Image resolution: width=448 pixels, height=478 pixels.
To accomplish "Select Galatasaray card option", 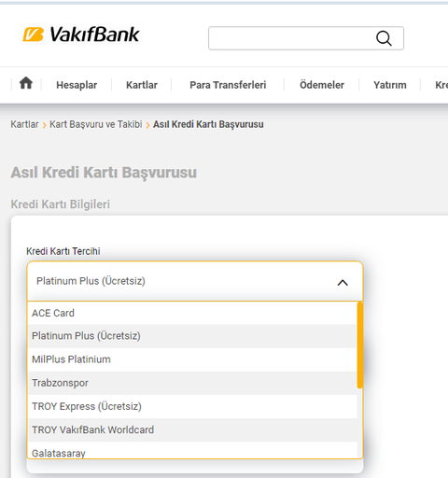I will pos(192,450).
